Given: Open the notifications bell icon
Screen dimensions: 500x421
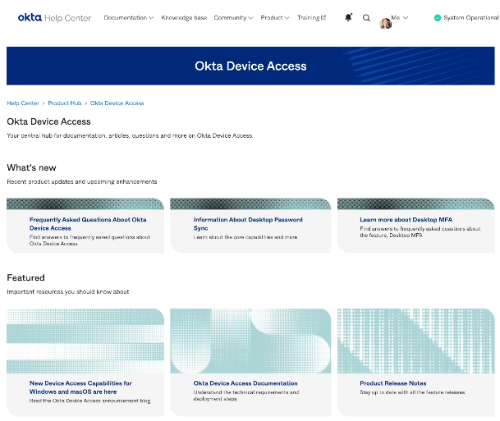Looking at the screenshot, I should [348, 18].
